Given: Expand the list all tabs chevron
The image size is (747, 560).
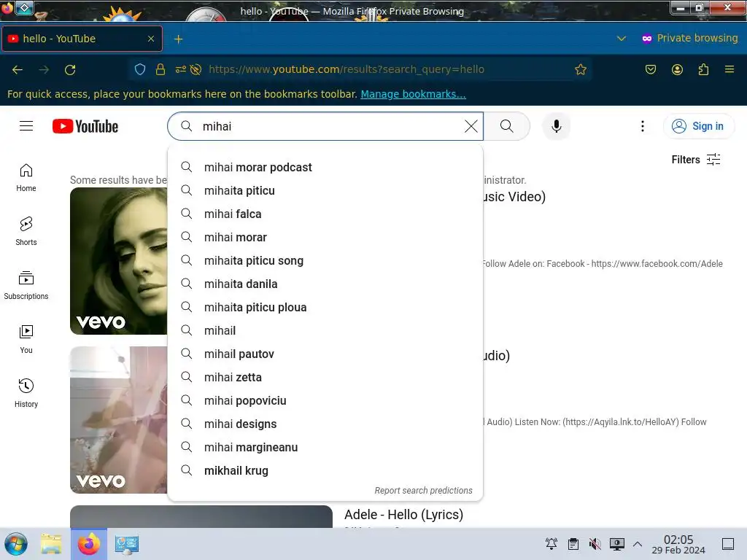Looking at the screenshot, I should pos(622,39).
